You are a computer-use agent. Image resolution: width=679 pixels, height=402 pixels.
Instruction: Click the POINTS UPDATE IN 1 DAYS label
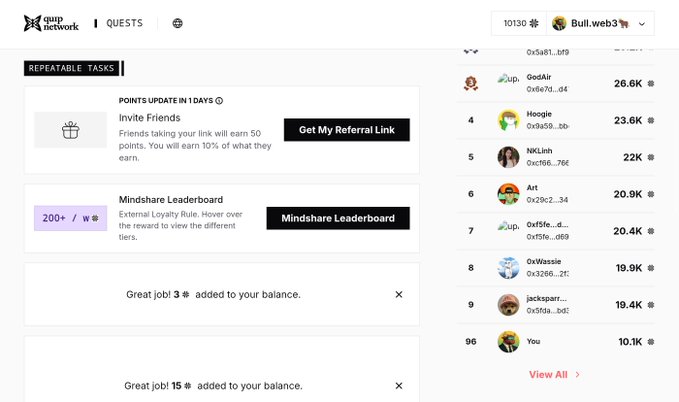coord(166,100)
